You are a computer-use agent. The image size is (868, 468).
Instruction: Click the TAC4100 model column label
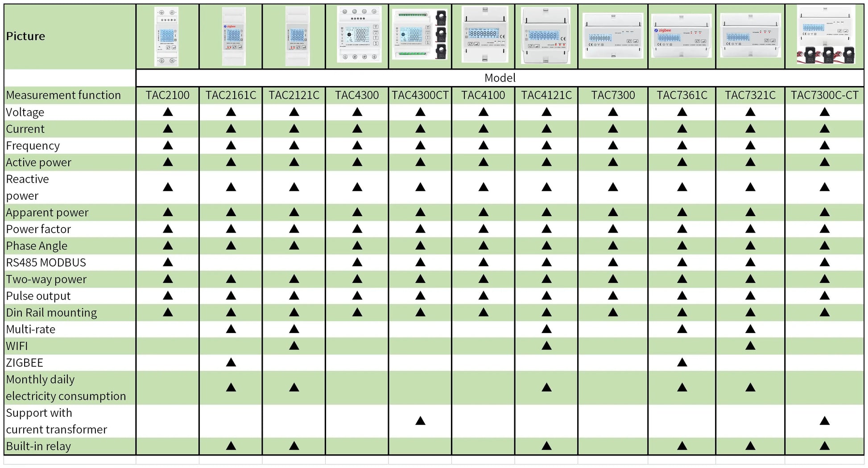click(483, 95)
